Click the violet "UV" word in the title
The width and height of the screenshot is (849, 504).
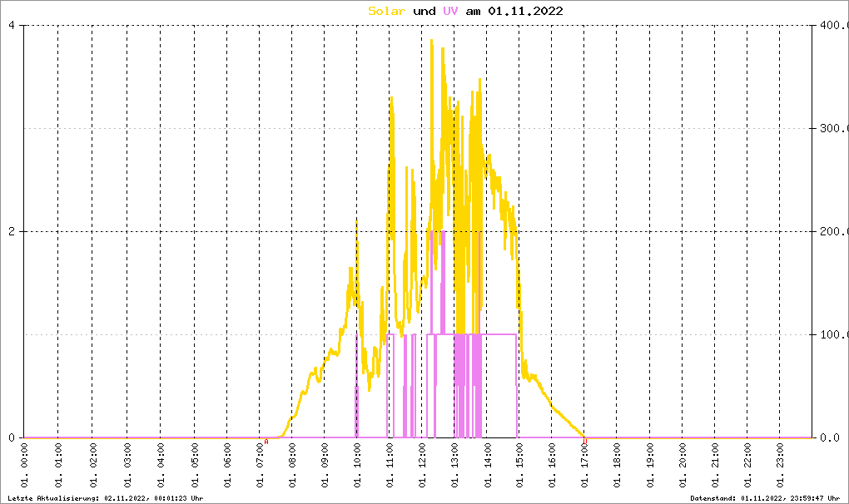(449, 11)
